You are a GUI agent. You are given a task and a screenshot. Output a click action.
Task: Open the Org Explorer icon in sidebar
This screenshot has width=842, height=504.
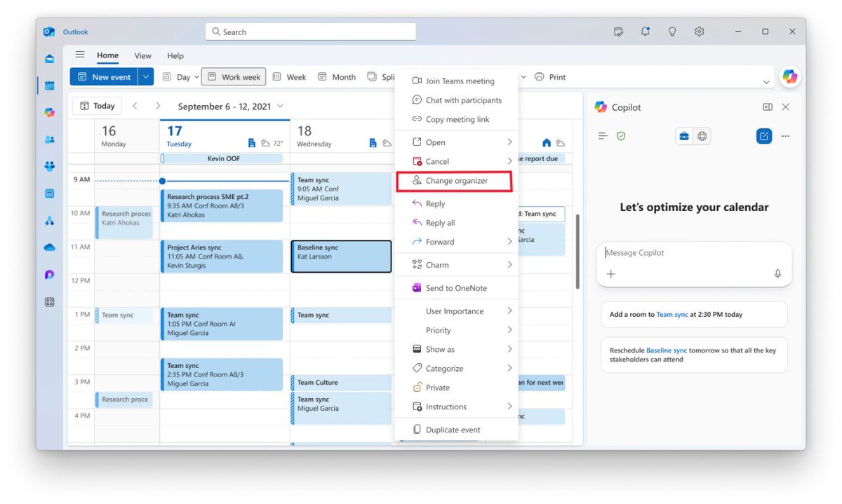tap(49, 221)
